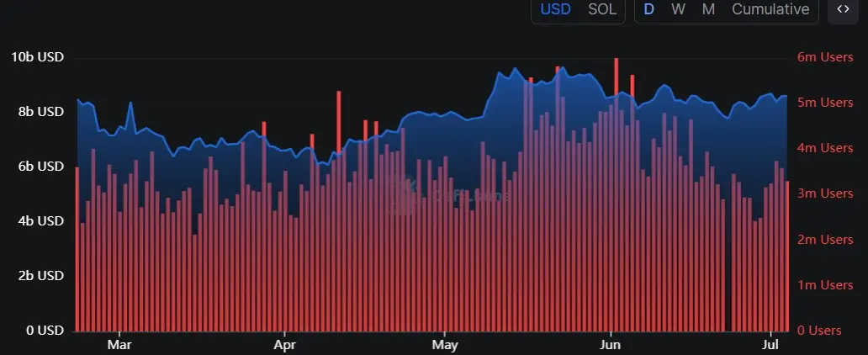Select daily D interval
The image size is (868, 355).
(648, 9)
